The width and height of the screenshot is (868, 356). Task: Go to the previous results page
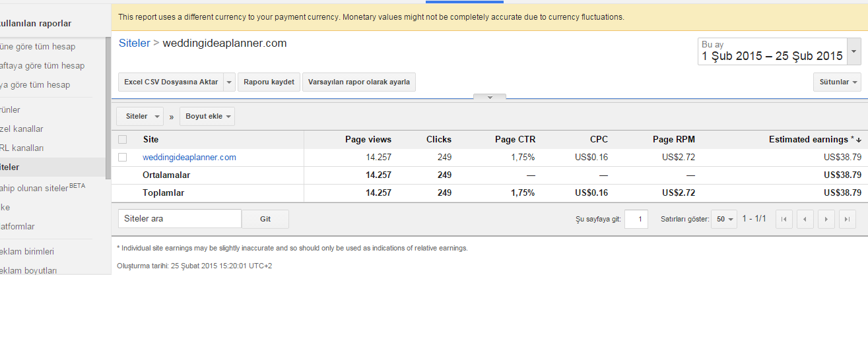point(805,219)
